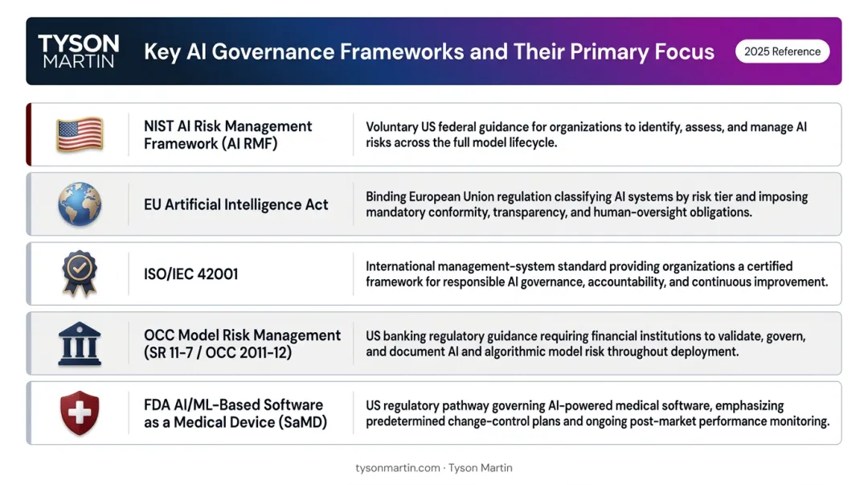Select the title Key AI Governance Frameworks heading
868x485 pixels.
tap(429, 51)
